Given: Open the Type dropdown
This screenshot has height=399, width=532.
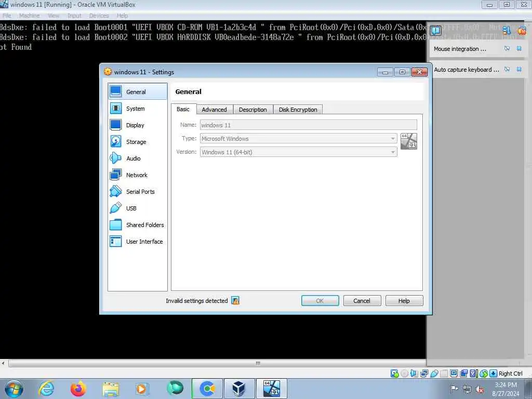Looking at the screenshot, I should point(299,138).
